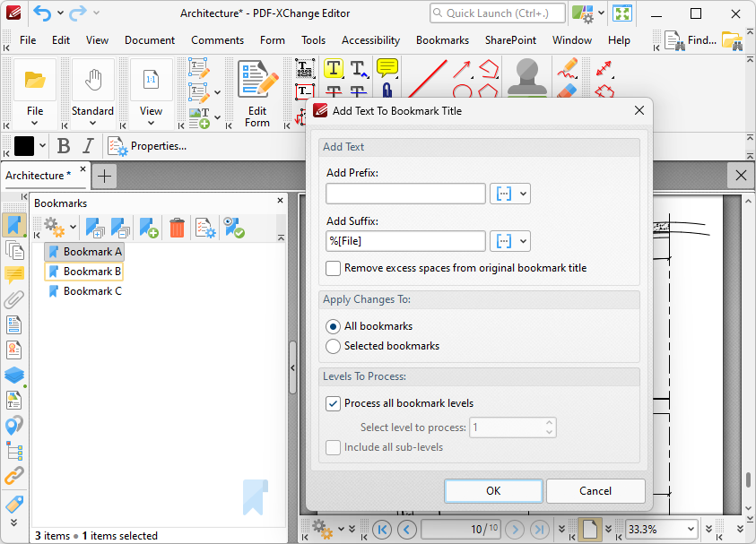This screenshot has height=544, width=756.
Task: Click OK to apply bookmark text
Action: coord(493,491)
